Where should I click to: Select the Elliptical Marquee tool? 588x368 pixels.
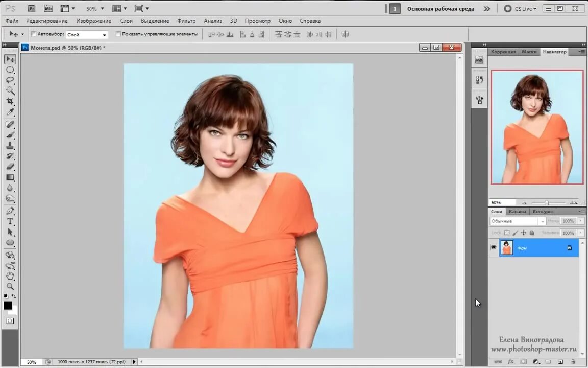pyautogui.click(x=10, y=70)
